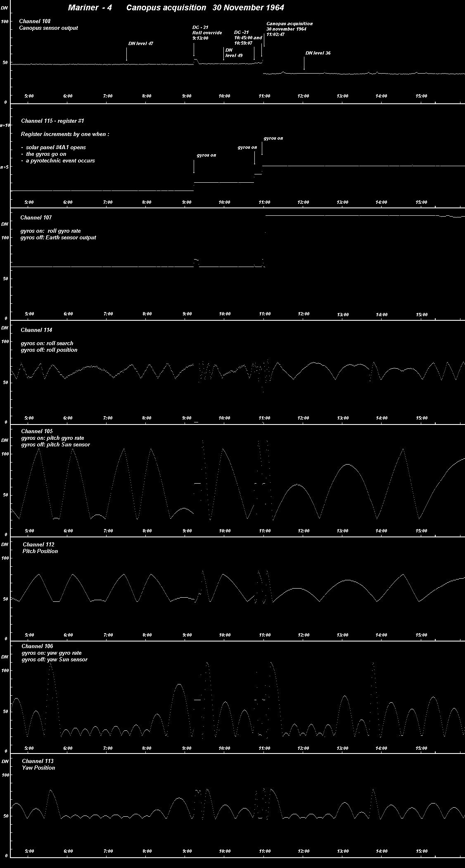
Task: Select the "n+5" axis label
Action: pyautogui.click(x=4, y=167)
